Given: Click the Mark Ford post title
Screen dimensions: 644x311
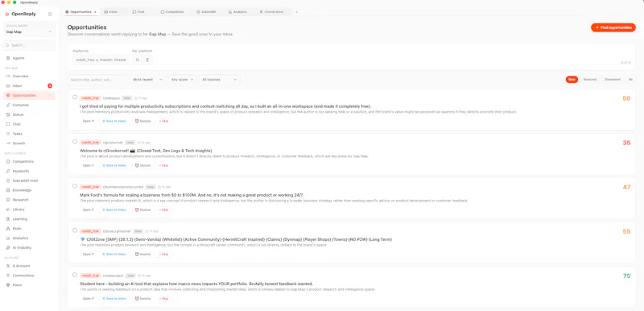Looking at the screenshot, I should coord(192,195).
